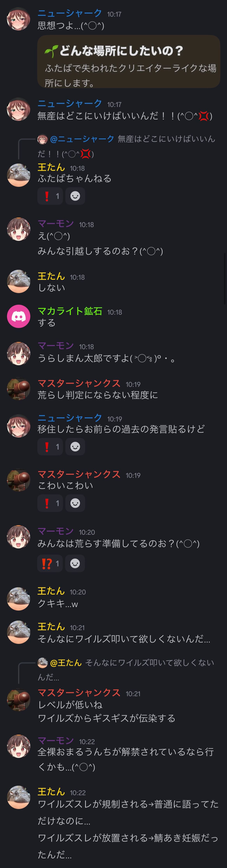227x868 pixels.
Task: Add reaction under こわいこわい message
Action: point(75,503)
